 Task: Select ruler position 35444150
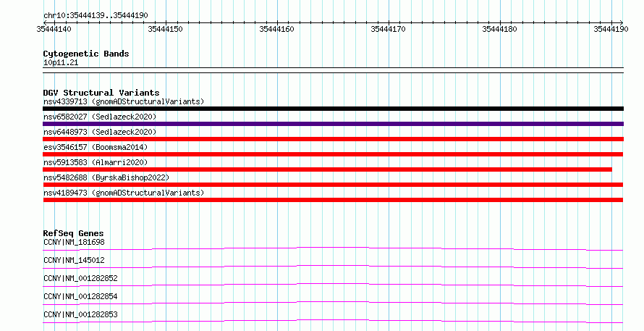[166, 29]
